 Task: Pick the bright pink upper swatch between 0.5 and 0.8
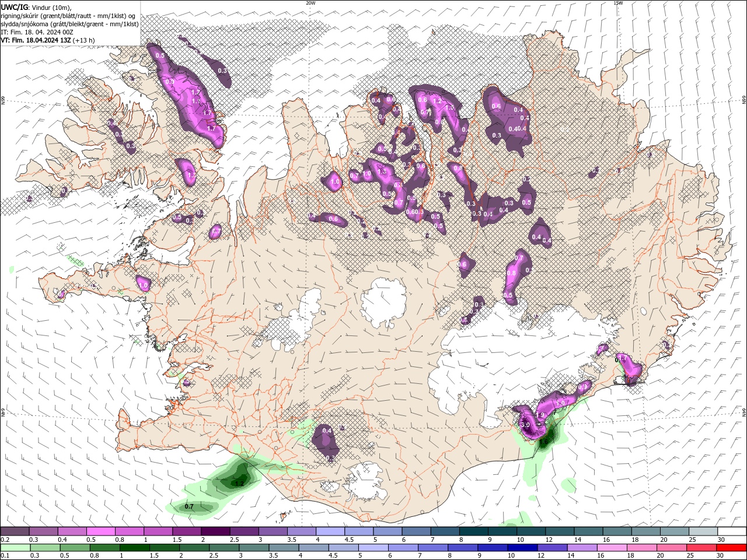(100, 531)
